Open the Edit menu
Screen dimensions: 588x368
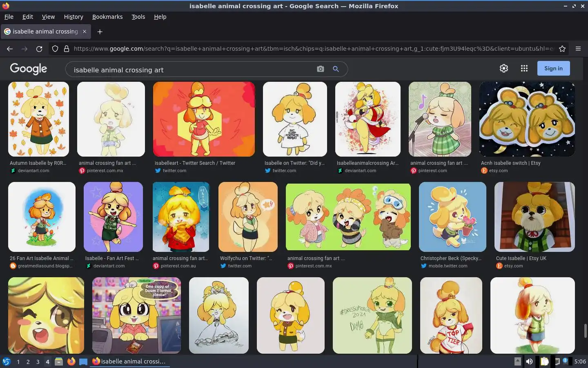(x=28, y=17)
